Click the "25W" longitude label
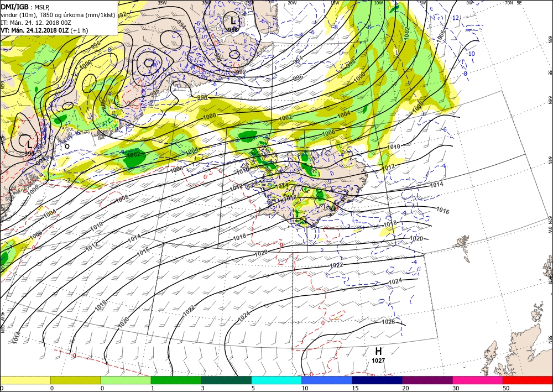 coord(249,2)
